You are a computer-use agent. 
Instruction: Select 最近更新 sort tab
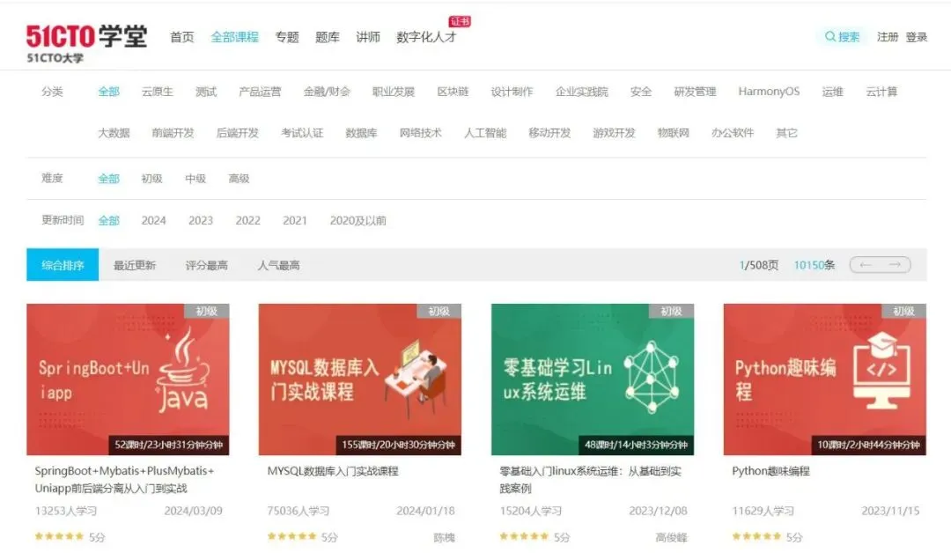point(135,265)
